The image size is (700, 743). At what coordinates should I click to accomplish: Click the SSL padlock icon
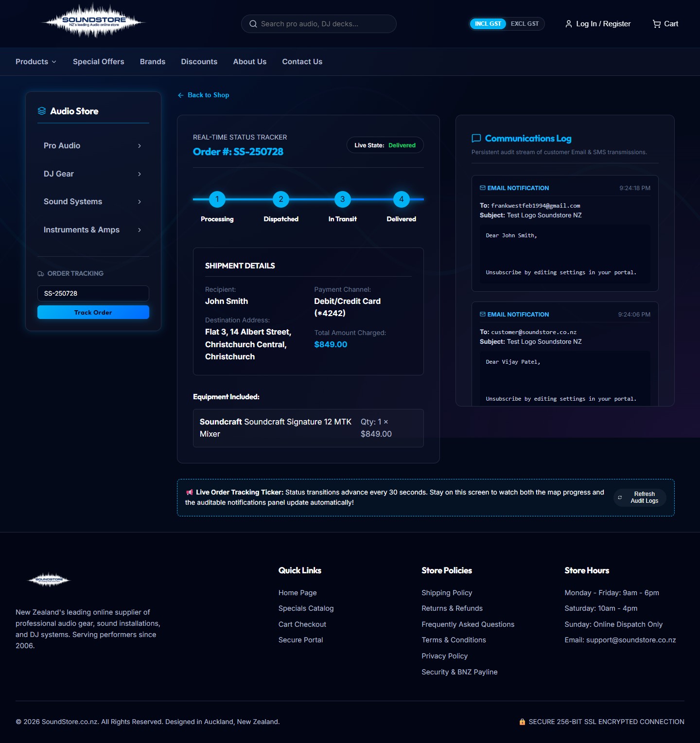point(522,722)
